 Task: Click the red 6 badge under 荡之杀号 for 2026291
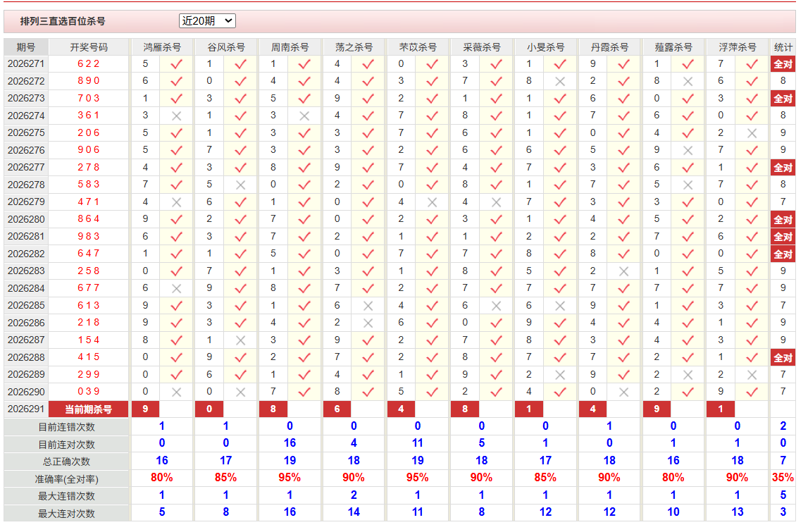(x=337, y=409)
